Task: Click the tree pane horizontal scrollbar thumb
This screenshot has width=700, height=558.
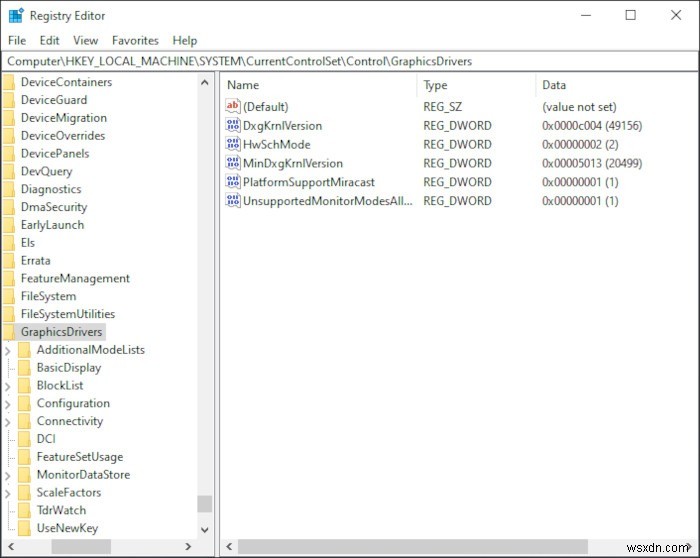Action: point(81,546)
